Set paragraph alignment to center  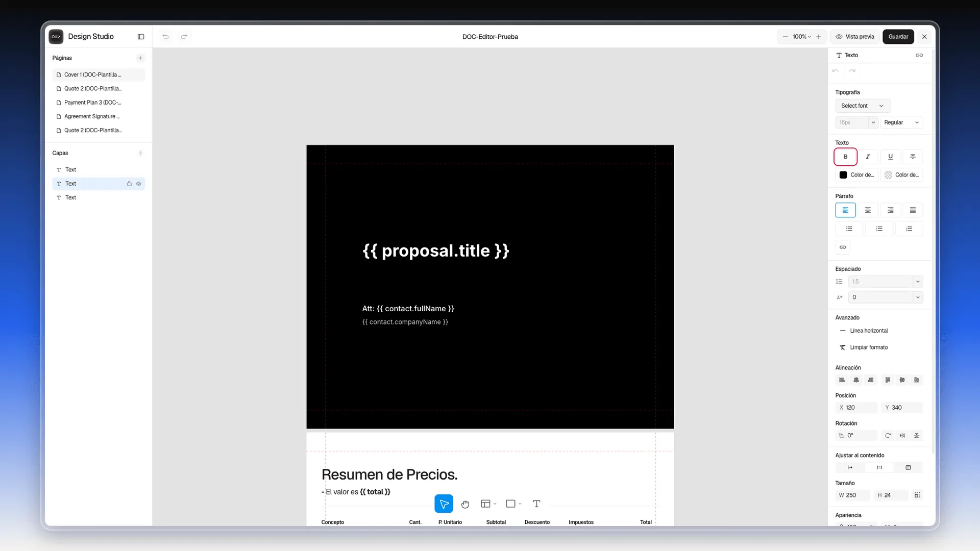(868, 210)
